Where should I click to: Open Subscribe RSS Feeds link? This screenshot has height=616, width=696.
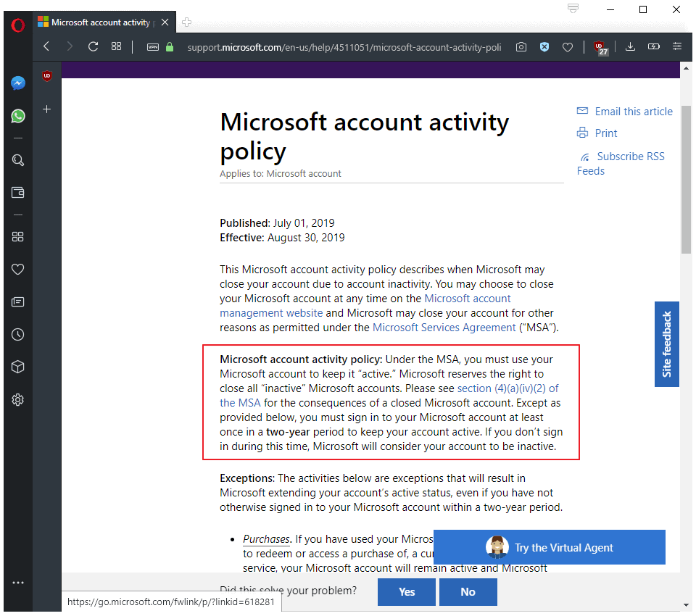[x=621, y=163]
